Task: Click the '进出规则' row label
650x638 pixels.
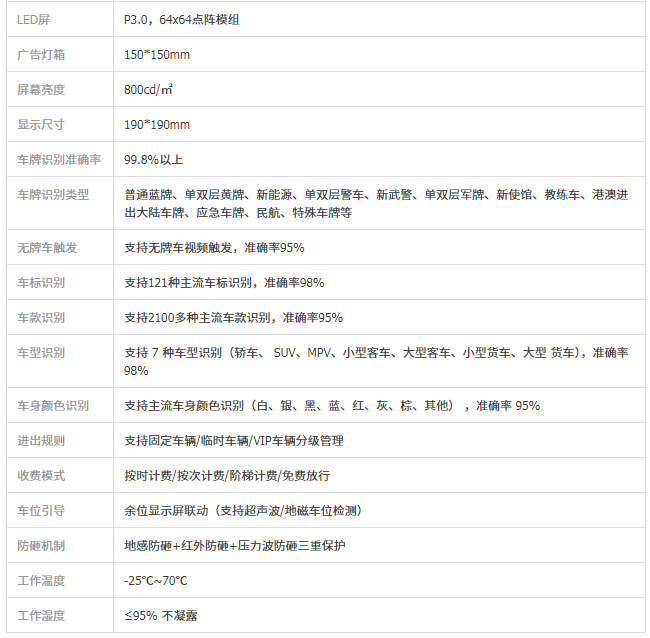Action: pos(41,441)
